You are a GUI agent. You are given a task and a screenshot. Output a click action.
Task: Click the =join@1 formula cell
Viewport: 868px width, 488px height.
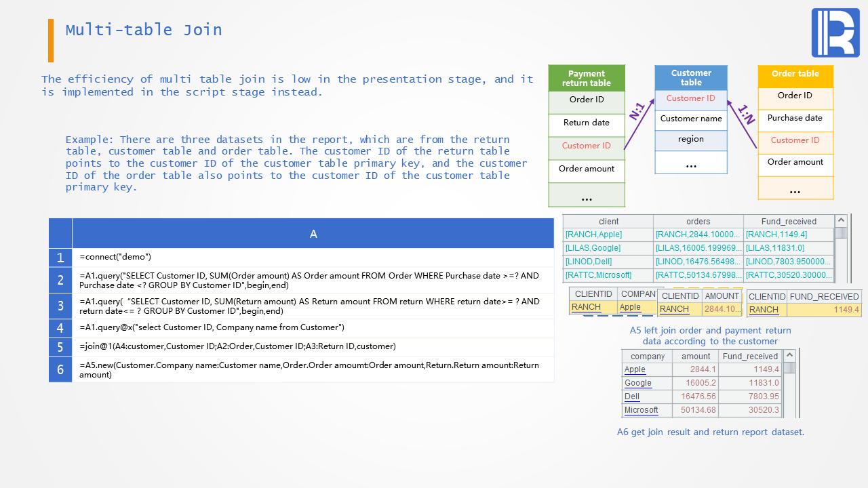pyautogui.click(x=313, y=347)
